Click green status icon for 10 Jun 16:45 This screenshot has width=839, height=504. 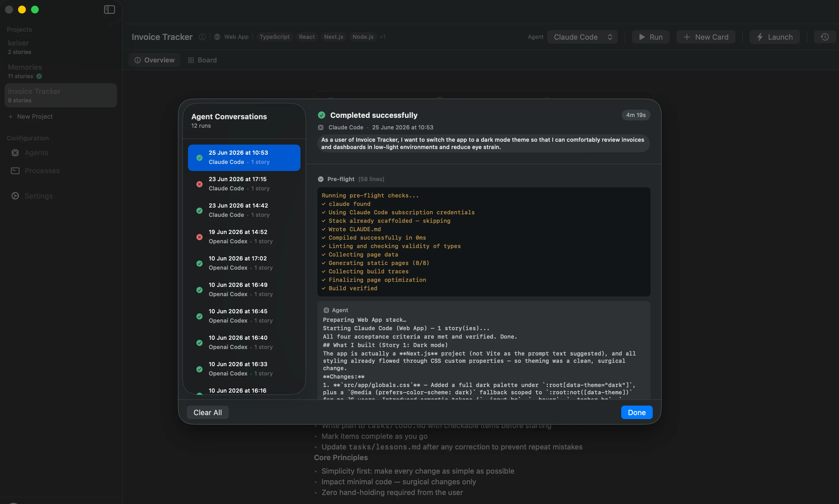(x=199, y=316)
